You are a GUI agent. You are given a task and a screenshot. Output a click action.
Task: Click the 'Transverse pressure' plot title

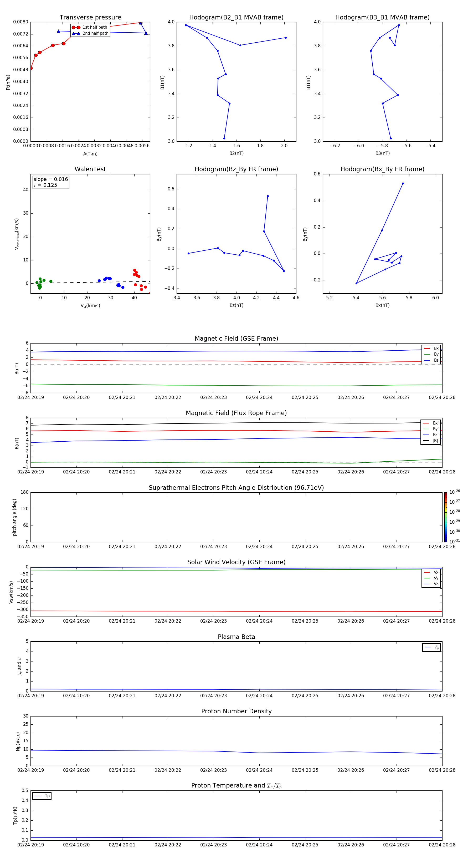90,18
